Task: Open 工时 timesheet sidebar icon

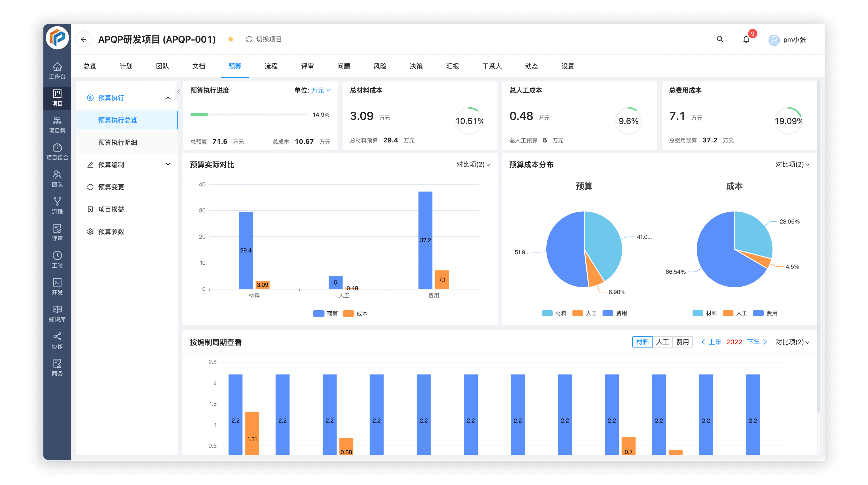Action: 57,259
